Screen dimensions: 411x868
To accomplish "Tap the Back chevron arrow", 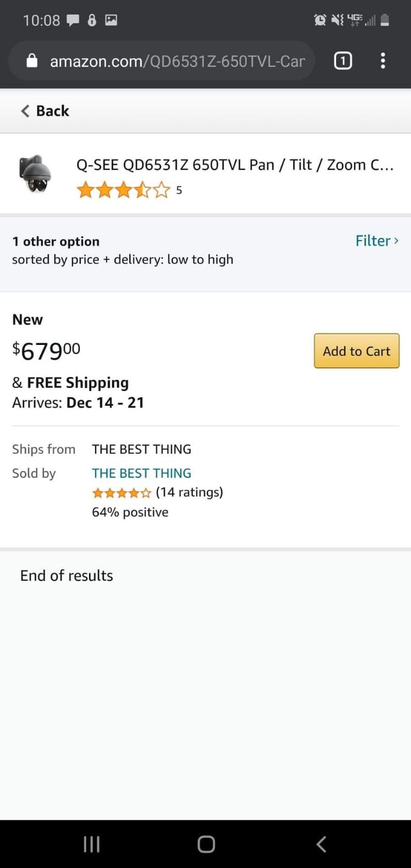I will pos(25,111).
